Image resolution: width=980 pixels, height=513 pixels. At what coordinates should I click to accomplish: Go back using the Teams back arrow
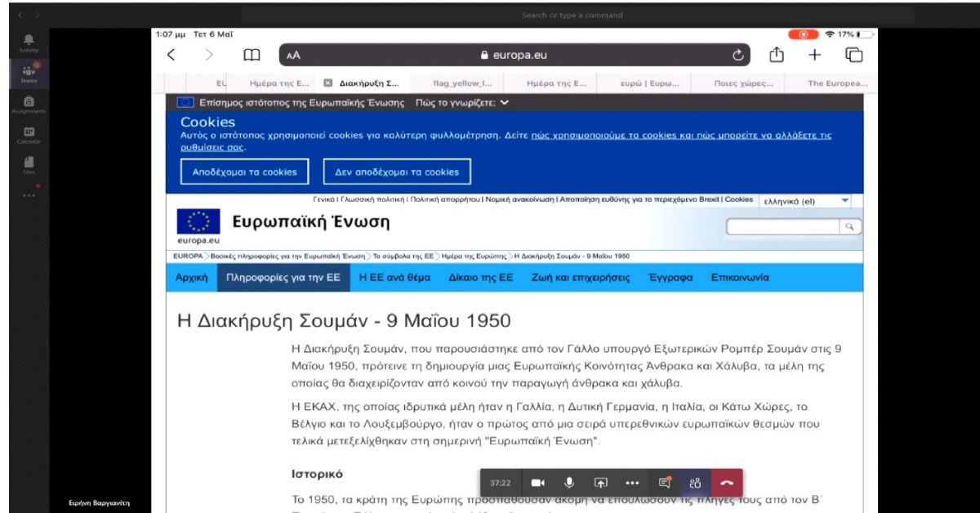tap(20, 15)
